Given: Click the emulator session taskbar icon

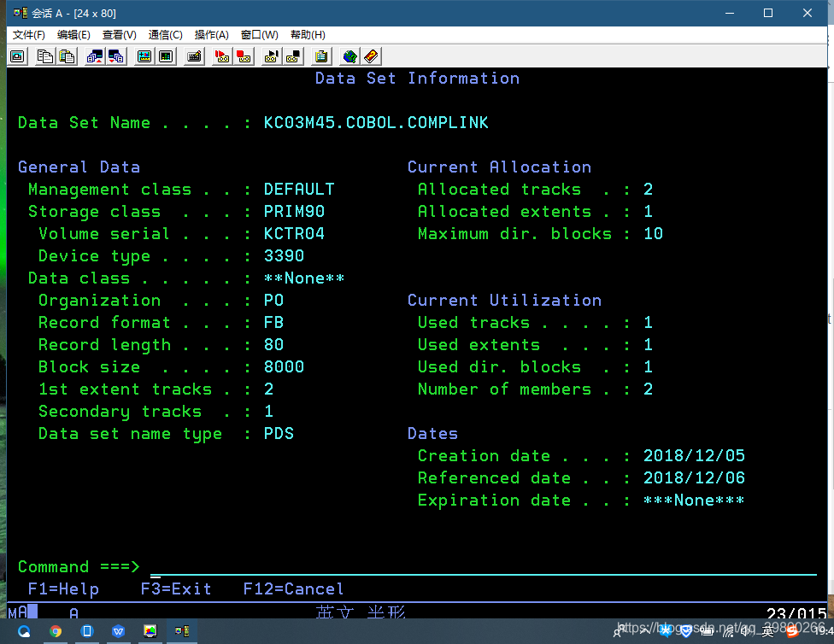Looking at the screenshot, I should pyautogui.click(x=182, y=631).
